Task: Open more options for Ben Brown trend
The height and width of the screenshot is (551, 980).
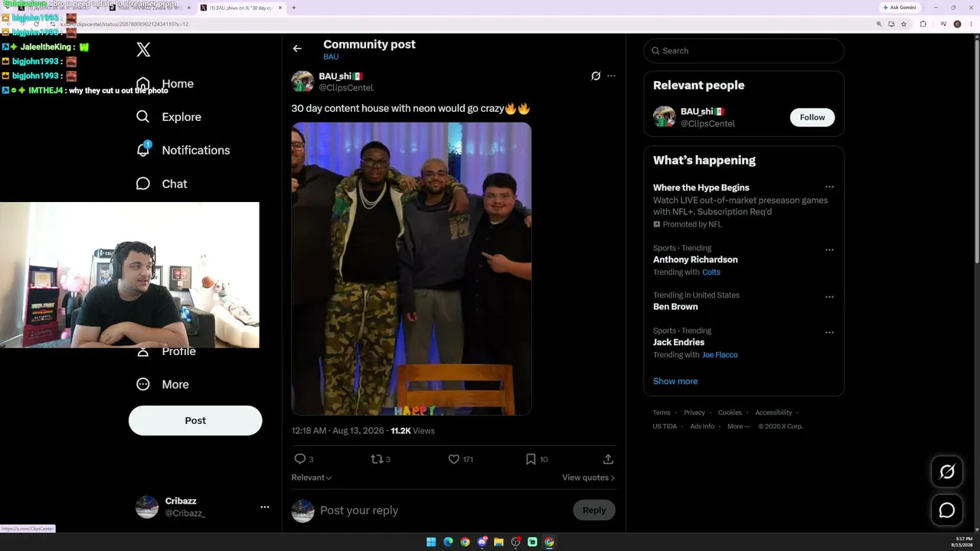Action: [829, 297]
